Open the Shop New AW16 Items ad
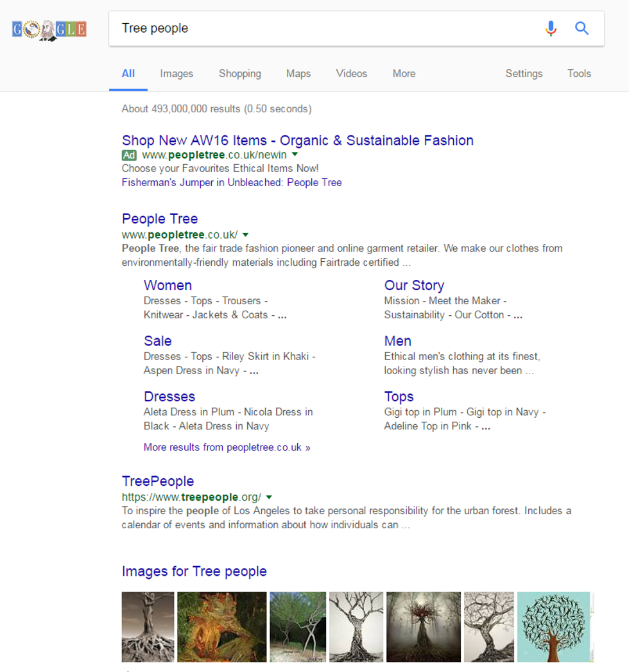The image size is (629, 672). coord(297,141)
